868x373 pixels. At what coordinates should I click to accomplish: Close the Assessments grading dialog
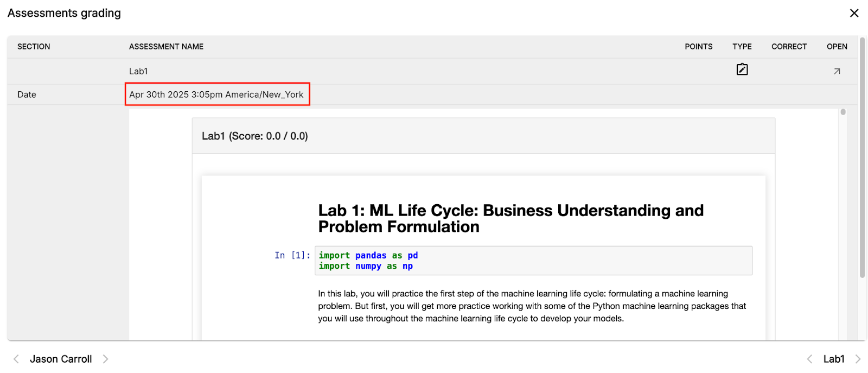tap(854, 13)
